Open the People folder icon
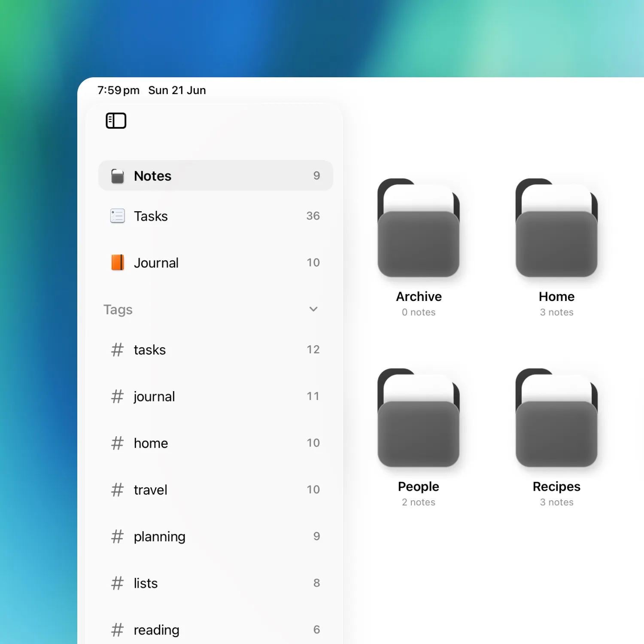The image size is (644, 644). [x=419, y=418]
